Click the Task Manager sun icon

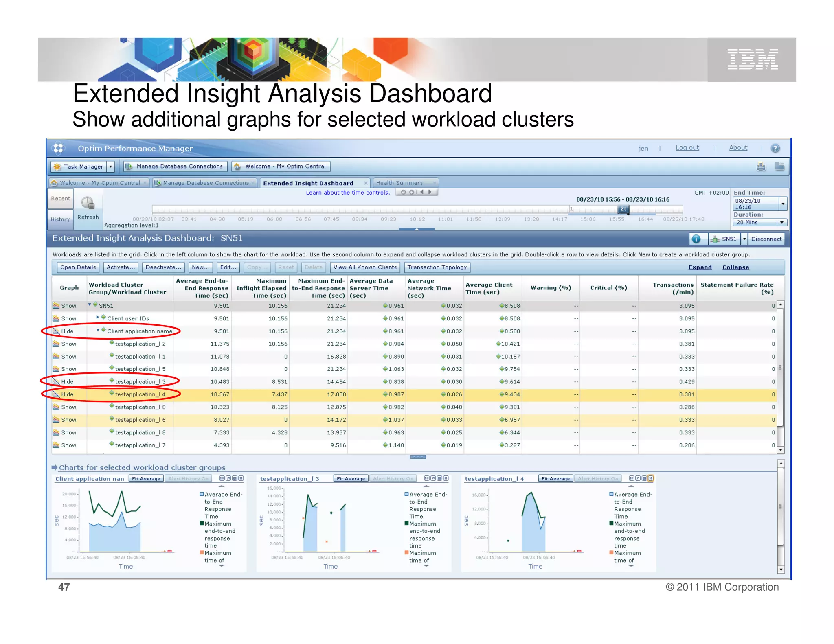point(57,166)
